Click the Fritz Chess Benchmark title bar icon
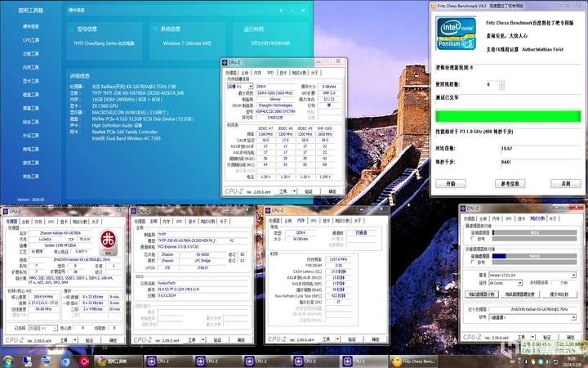 click(x=434, y=6)
